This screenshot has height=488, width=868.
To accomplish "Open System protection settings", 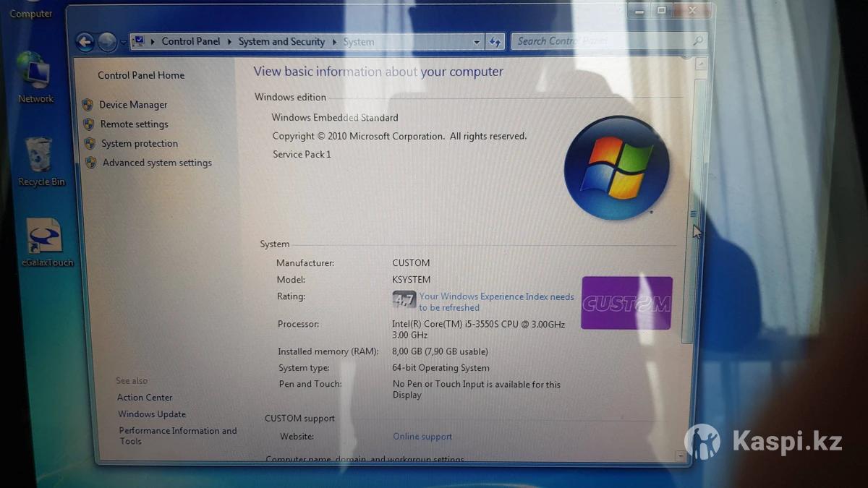I will click(x=140, y=143).
